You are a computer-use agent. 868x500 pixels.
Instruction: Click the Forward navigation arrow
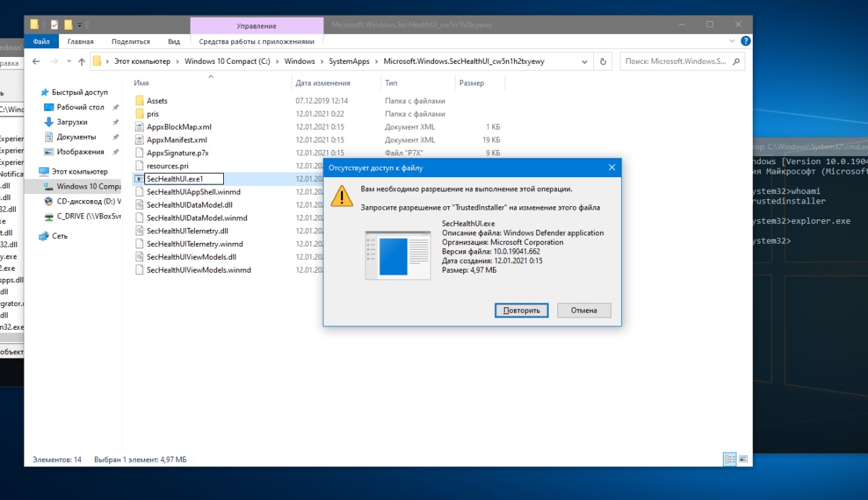(54, 61)
